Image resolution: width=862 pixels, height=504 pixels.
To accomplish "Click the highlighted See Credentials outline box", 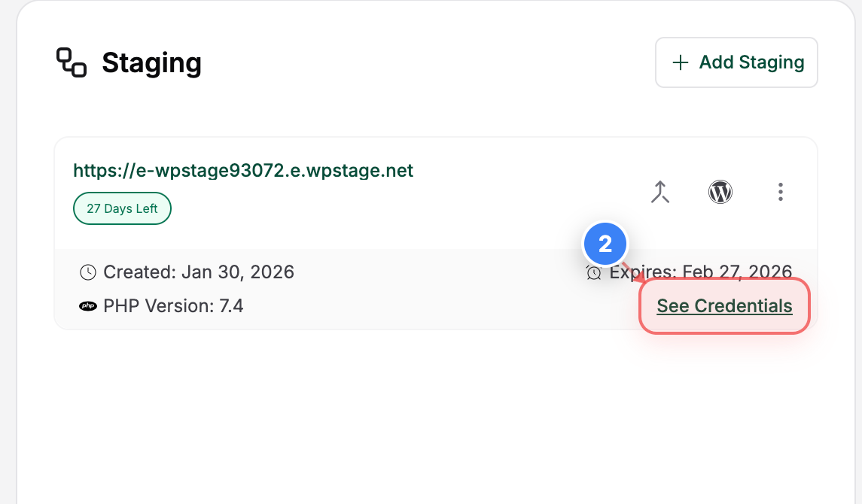I will coord(723,306).
